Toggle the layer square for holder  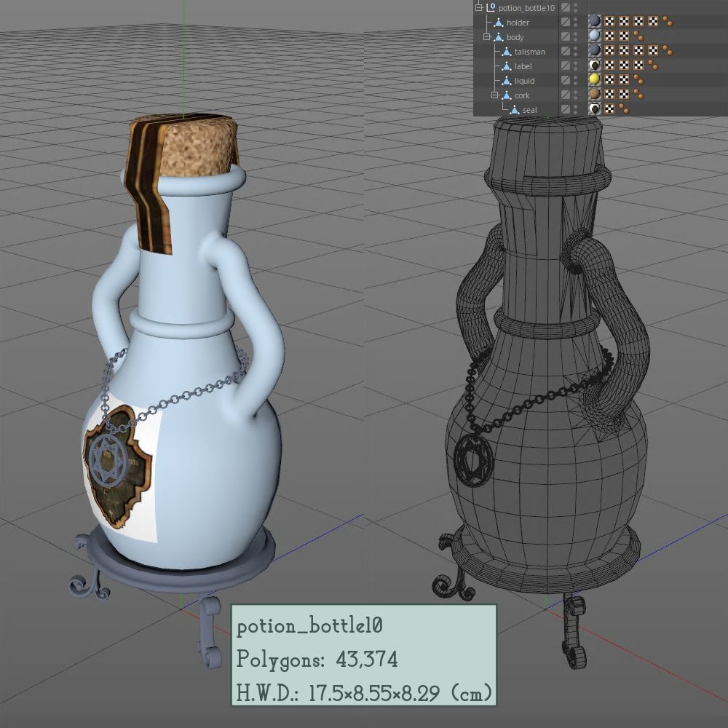coord(565,22)
